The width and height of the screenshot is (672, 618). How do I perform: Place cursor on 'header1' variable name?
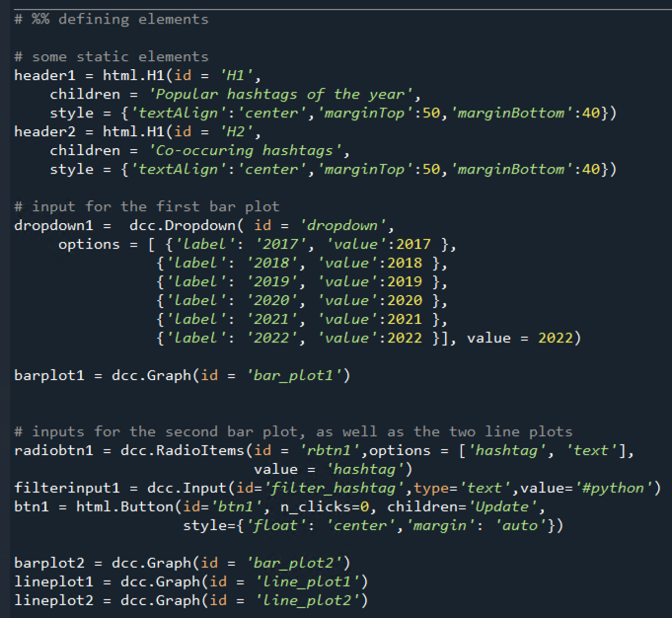44,75
